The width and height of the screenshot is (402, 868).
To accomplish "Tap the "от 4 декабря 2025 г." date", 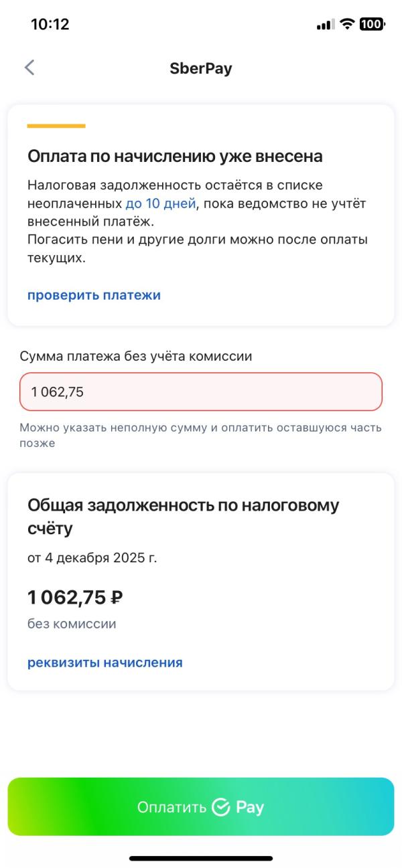I will [x=92, y=557].
